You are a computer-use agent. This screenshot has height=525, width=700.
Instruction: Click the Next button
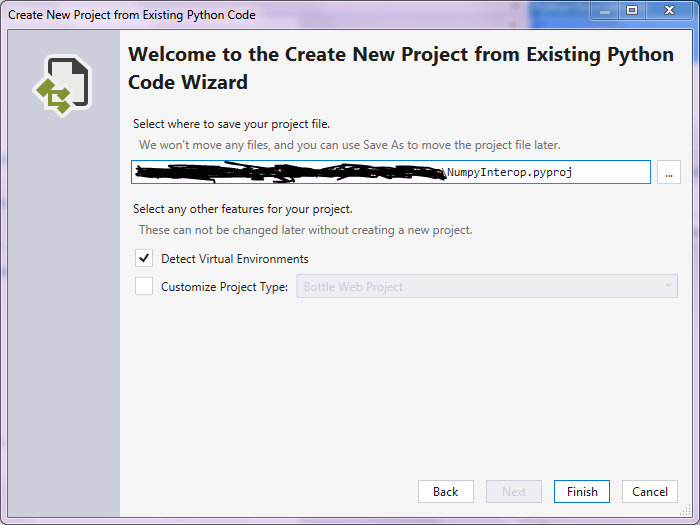(x=514, y=491)
